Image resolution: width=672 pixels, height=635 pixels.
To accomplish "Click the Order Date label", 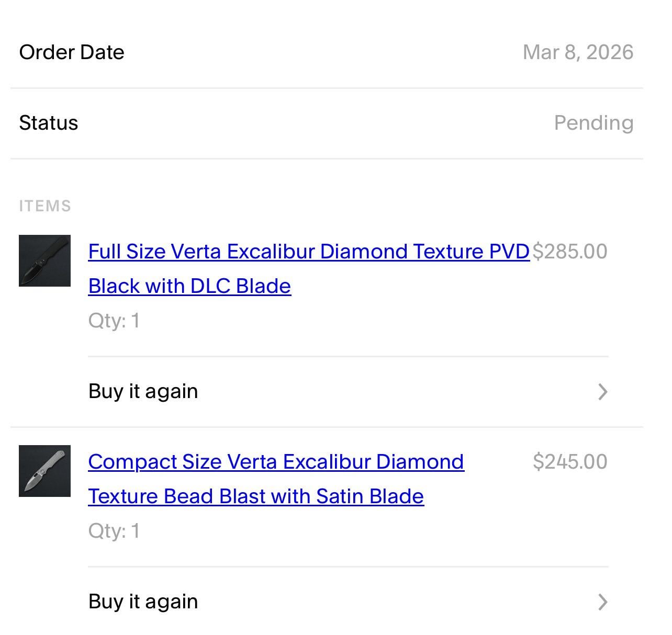I will [72, 52].
